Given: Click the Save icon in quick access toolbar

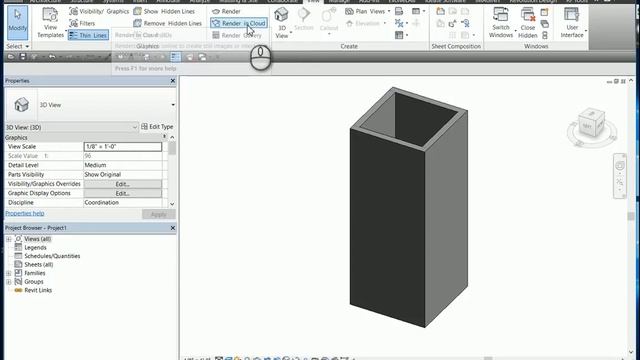Looking at the screenshot, I should [x=23, y=57].
